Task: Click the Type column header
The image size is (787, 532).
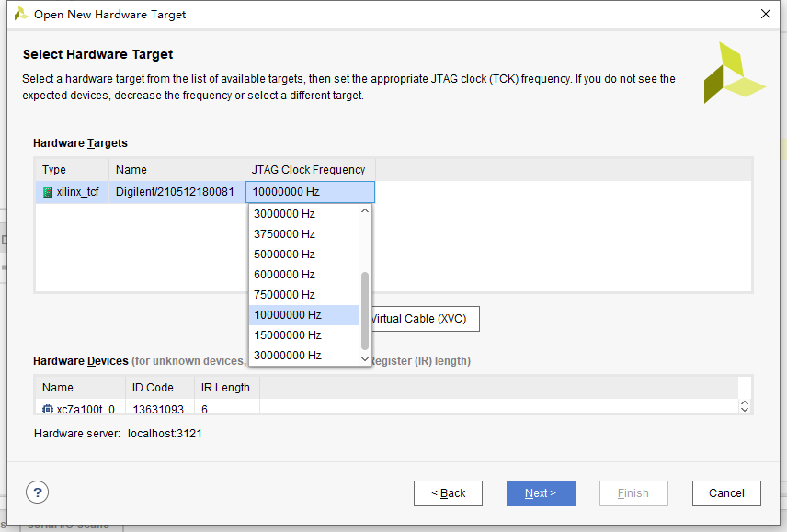Action: (55, 169)
